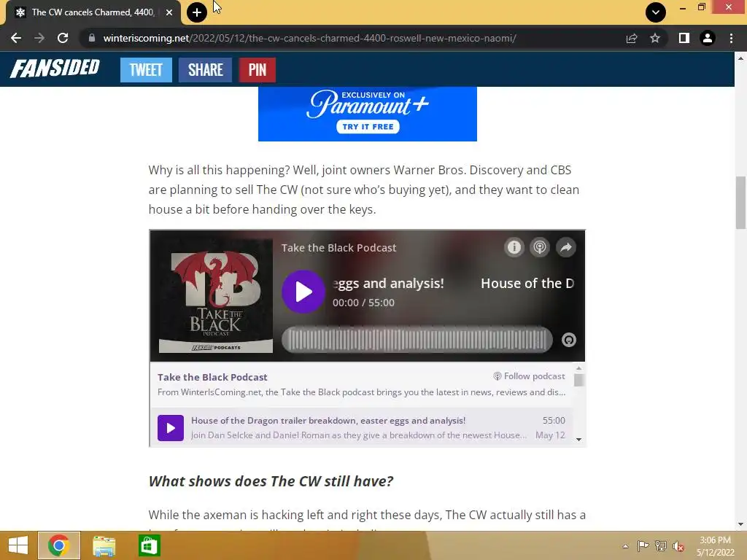Viewport: 747px width, 560px height.
Task: Play House of the Dragon trailer breakdown episode
Action: (x=171, y=427)
